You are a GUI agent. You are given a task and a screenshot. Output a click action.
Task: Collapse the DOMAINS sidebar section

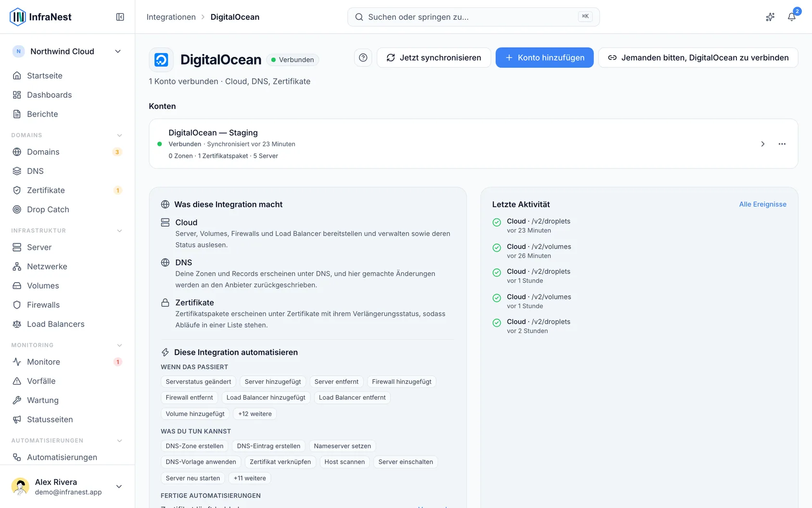[x=119, y=135]
